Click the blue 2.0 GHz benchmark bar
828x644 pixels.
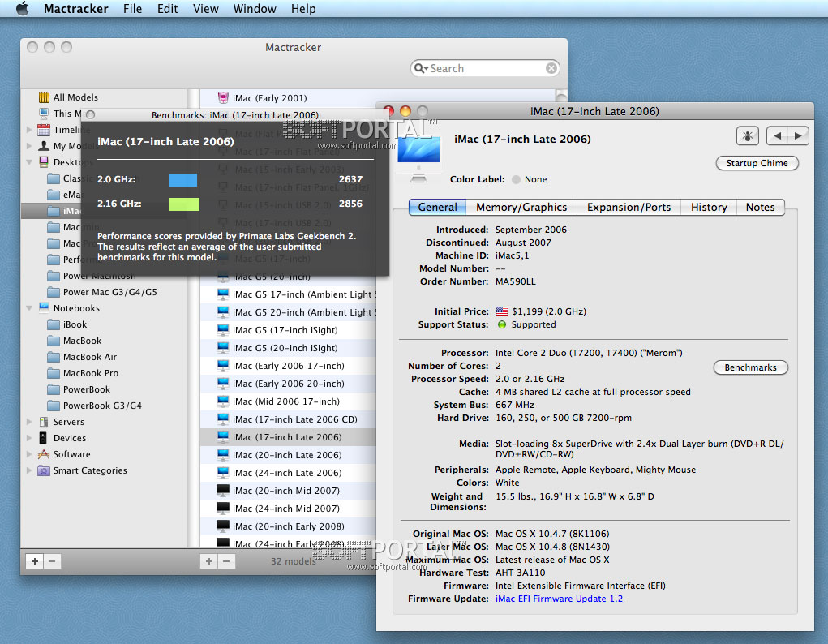[182, 179]
